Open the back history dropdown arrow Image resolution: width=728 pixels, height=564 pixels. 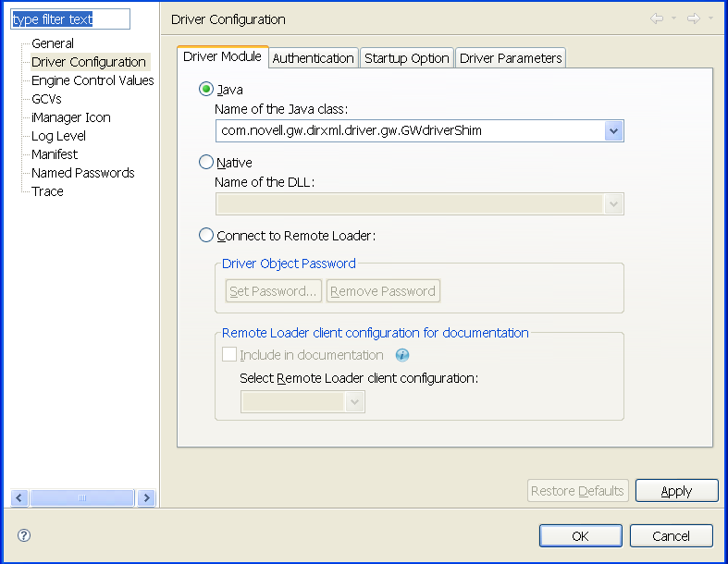click(673, 18)
